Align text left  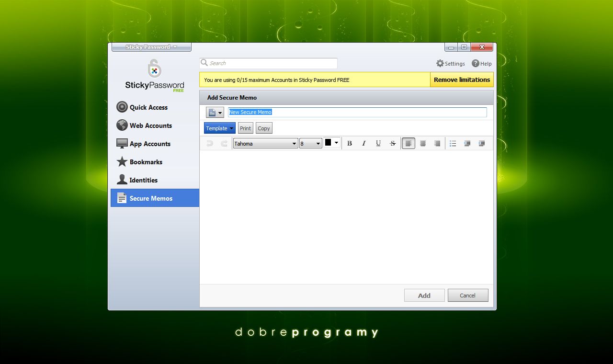point(409,143)
